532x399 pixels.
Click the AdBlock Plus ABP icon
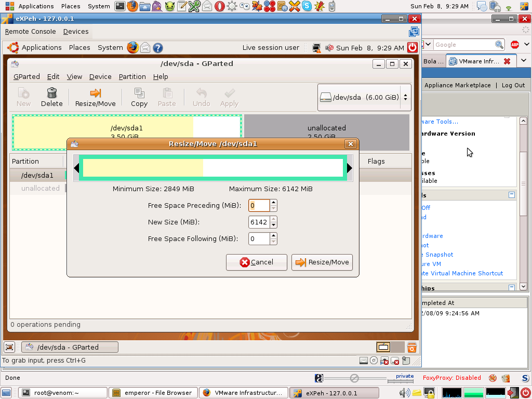[515, 45]
